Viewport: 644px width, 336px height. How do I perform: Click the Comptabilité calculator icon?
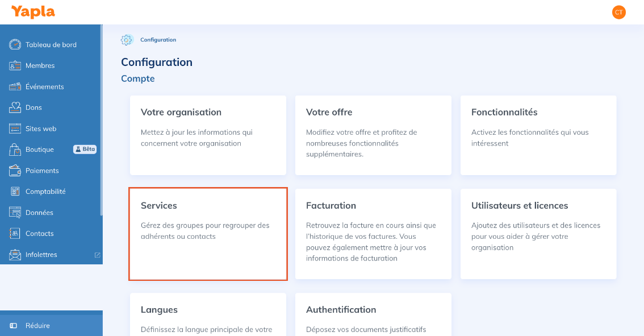tap(15, 191)
